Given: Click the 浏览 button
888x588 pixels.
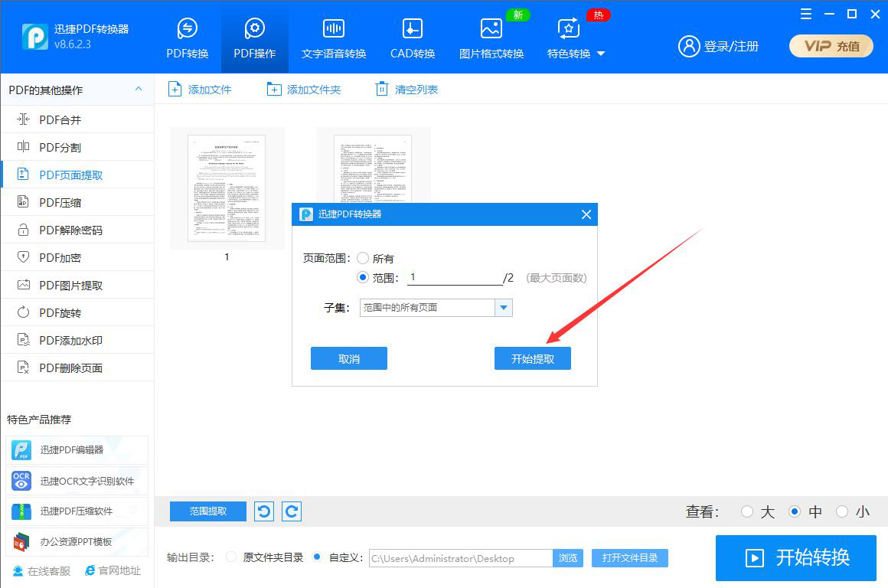Looking at the screenshot, I should coord(568,558).
